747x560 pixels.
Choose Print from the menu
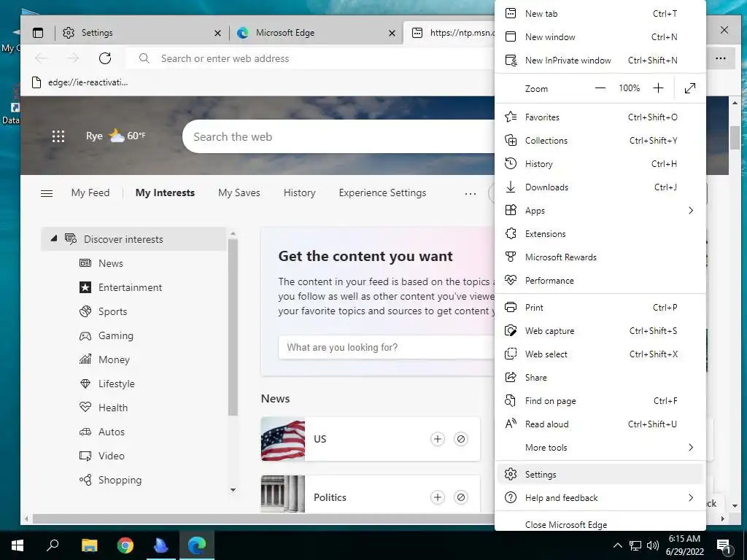point(600,307)
